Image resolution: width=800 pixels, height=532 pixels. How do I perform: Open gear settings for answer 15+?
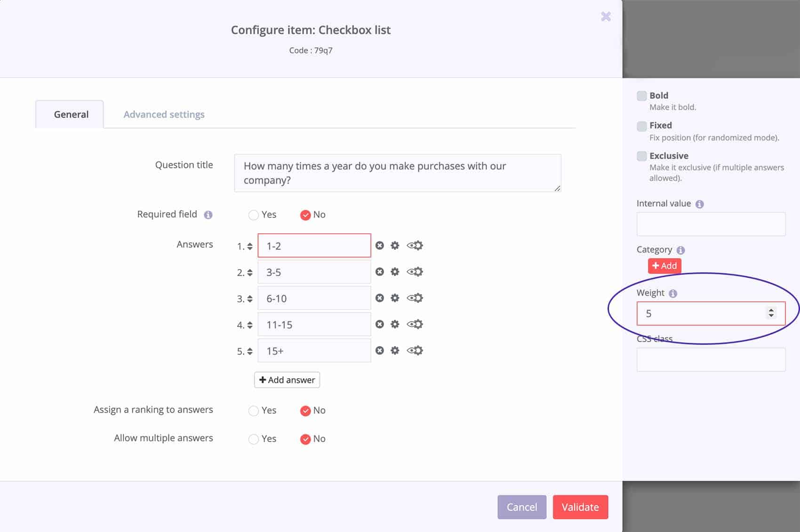(x=395, y=351)
